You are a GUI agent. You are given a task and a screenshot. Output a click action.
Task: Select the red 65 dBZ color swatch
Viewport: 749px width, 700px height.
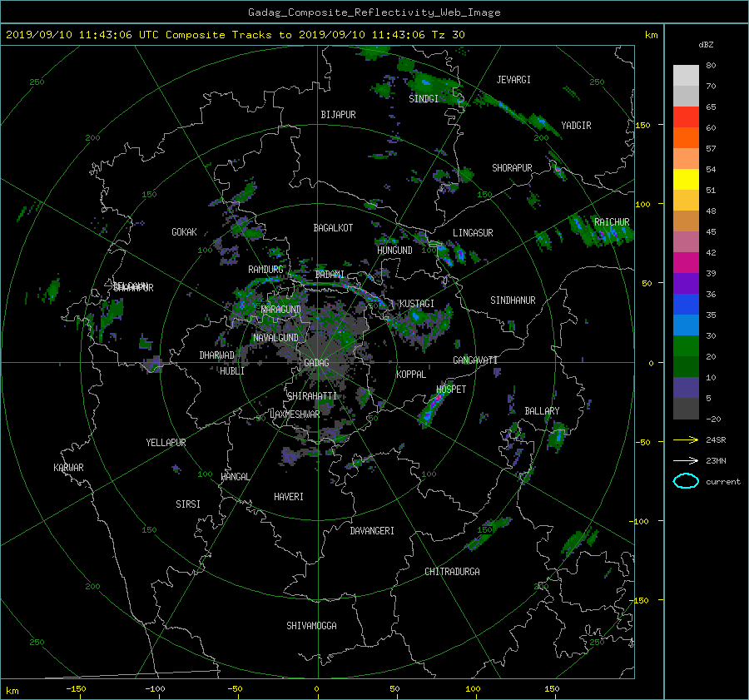(686, 117)
